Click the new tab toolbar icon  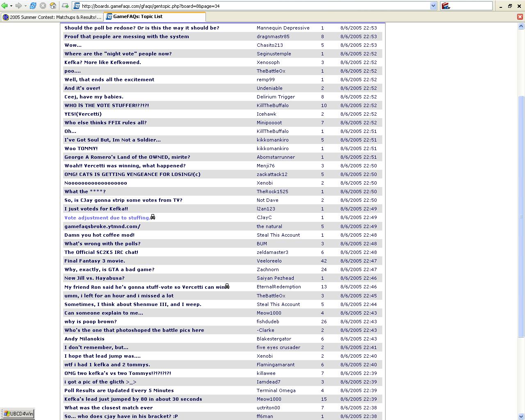[x=65, y=6]
